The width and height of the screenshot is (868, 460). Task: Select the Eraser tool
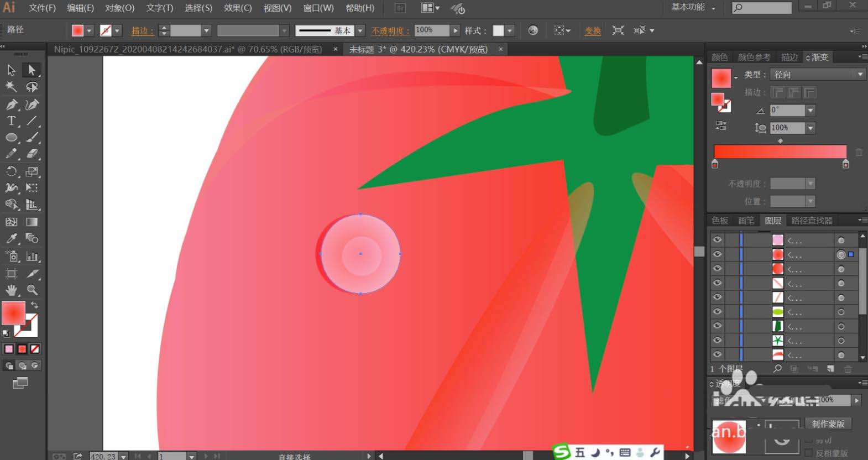coord(32,154)
